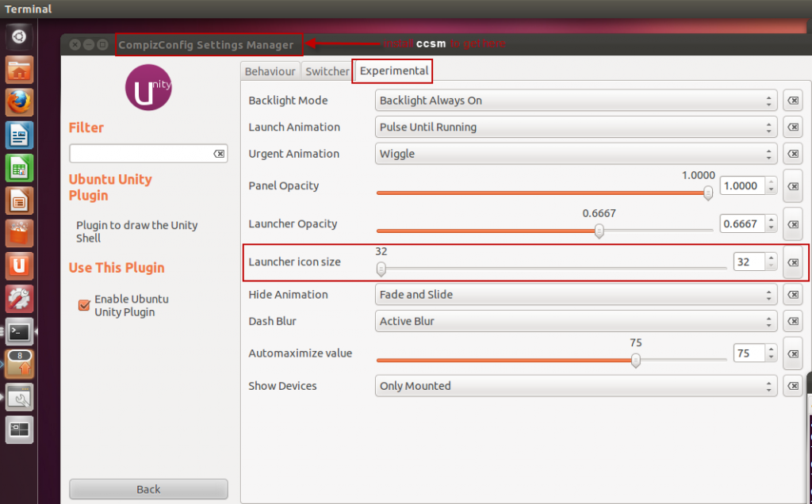The image size is (812, 504).
Task: Open the Update Manager showing 8 updates
Action: [x=18, y=364]
